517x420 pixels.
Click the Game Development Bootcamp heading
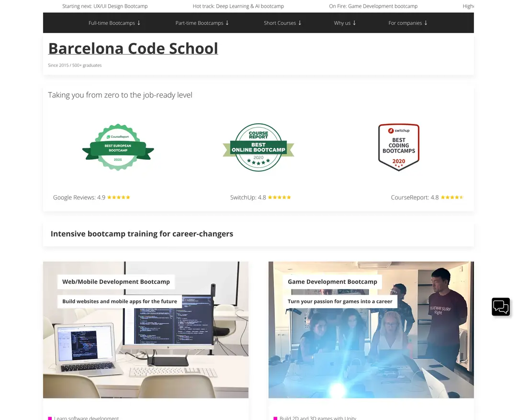pyautogui.click(x=332, y=282)
